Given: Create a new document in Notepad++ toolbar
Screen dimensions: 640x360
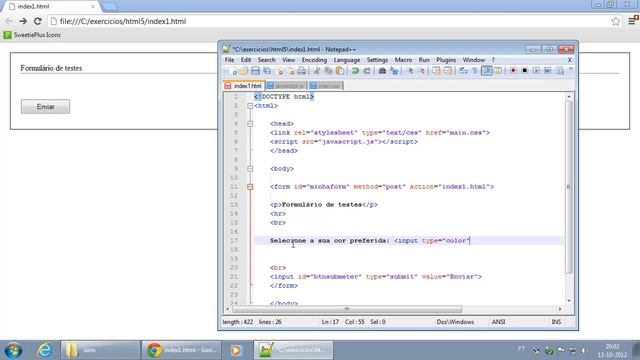Looking at the screenshot, I should pyautogui.click(x=233, y=71).
